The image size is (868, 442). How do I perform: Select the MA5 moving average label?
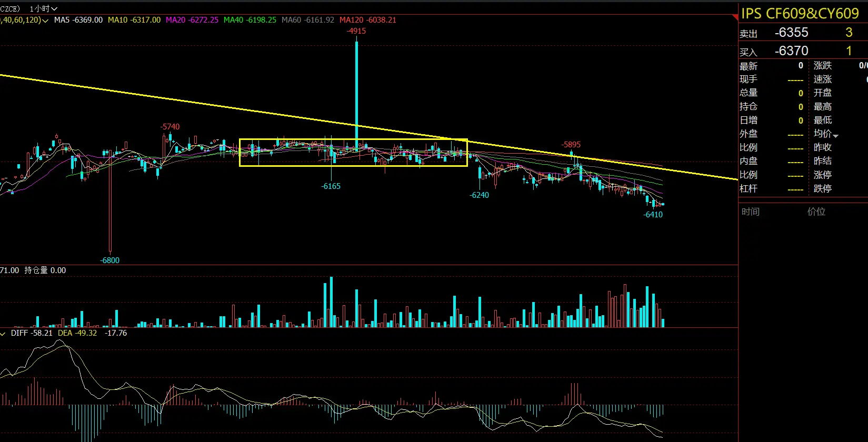click(x=78, y=20)
